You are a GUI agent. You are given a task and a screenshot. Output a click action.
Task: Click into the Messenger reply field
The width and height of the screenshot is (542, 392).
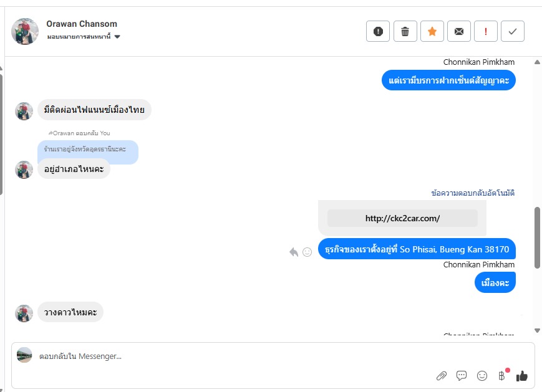[231, 356]
